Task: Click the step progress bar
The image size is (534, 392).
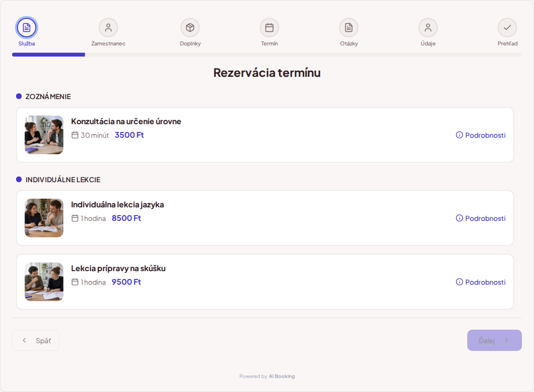Action: coord(267,55)
